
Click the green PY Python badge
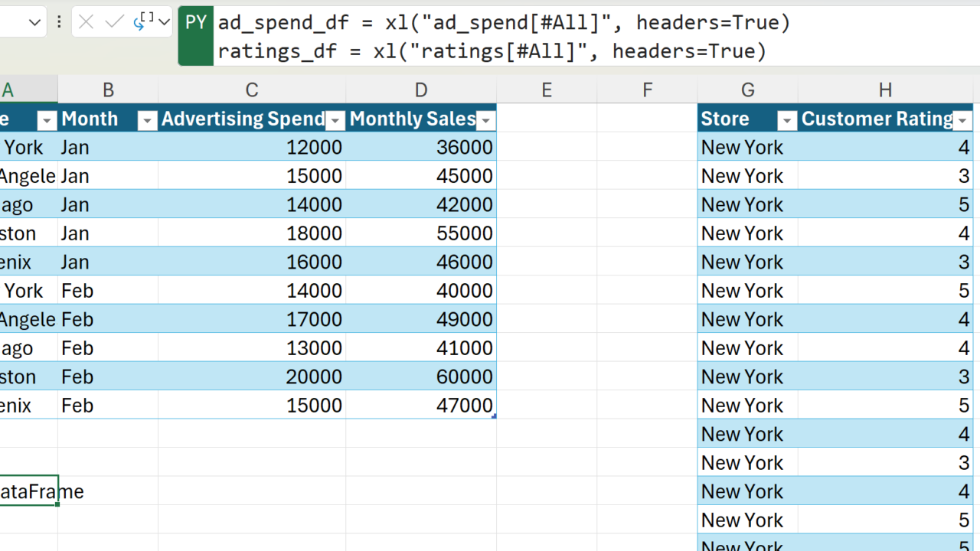point(196,23)
